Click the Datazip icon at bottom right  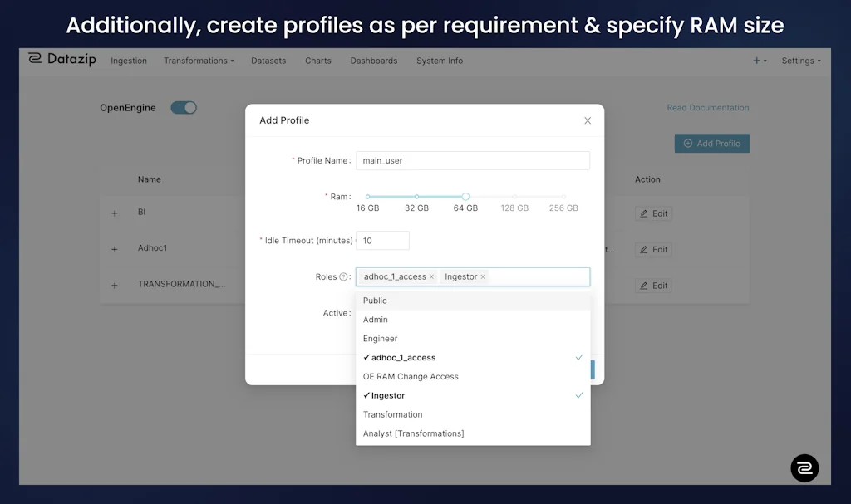804,468
